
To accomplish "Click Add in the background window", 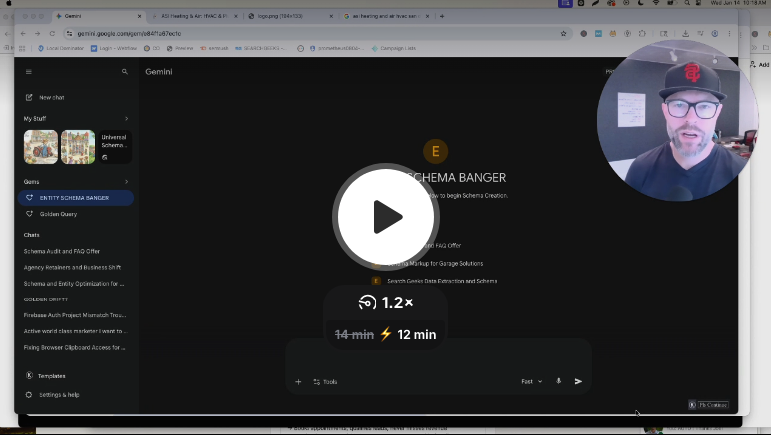I will coord(760,64).
